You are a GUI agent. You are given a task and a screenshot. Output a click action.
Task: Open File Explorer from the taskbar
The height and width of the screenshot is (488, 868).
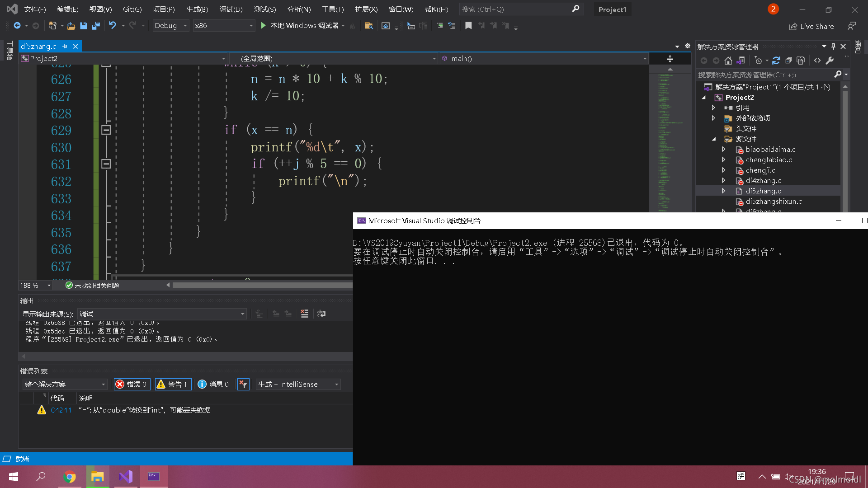tap(98, 477)
